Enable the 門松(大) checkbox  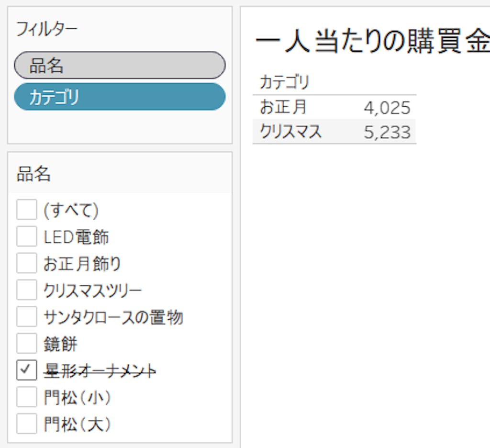click(26, 424)
